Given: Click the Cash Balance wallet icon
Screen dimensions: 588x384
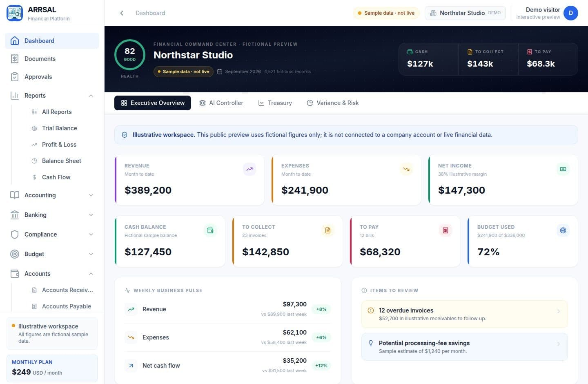Looking at the screenshot, I should (210, 230).
